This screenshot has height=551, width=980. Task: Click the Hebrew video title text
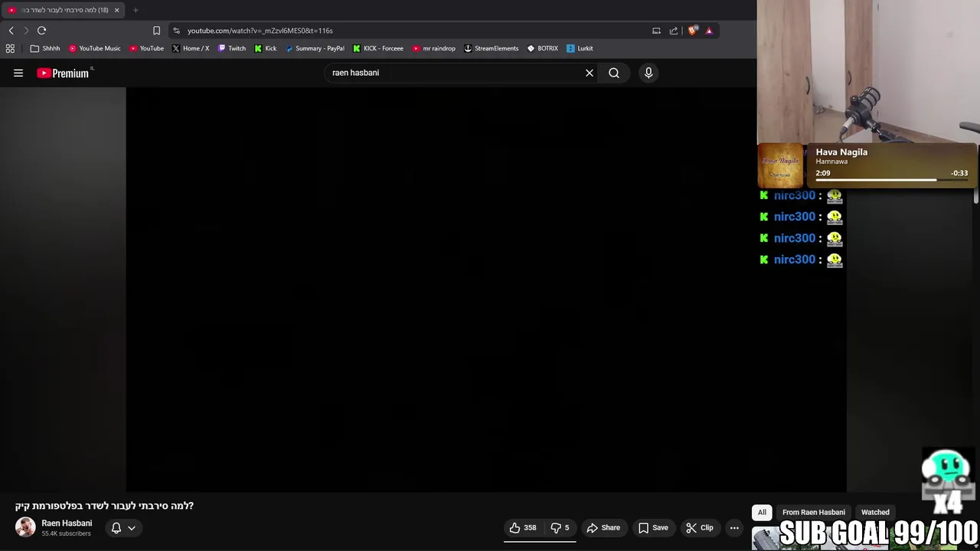pyautogui.click(x=104, y=506)
